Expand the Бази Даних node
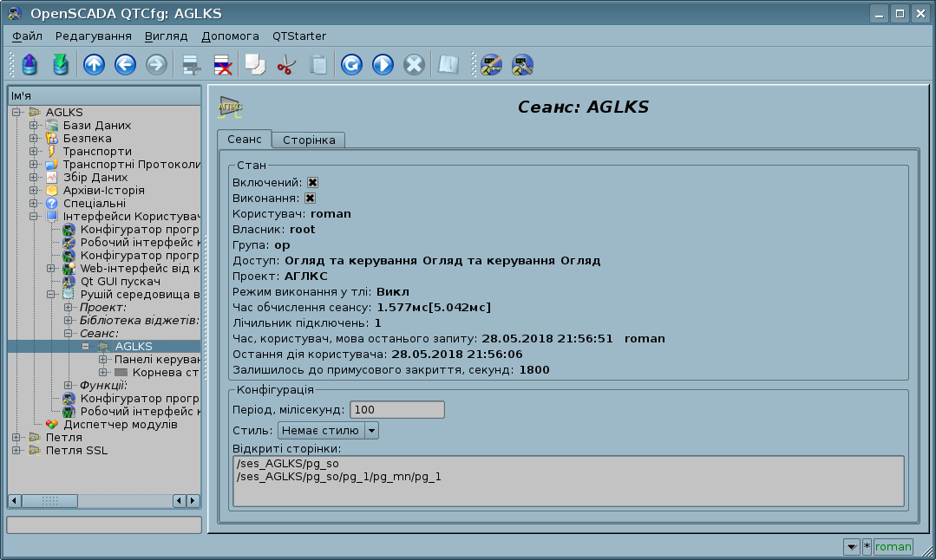Screen dimensions: 936x560 (x=34, y=125)
